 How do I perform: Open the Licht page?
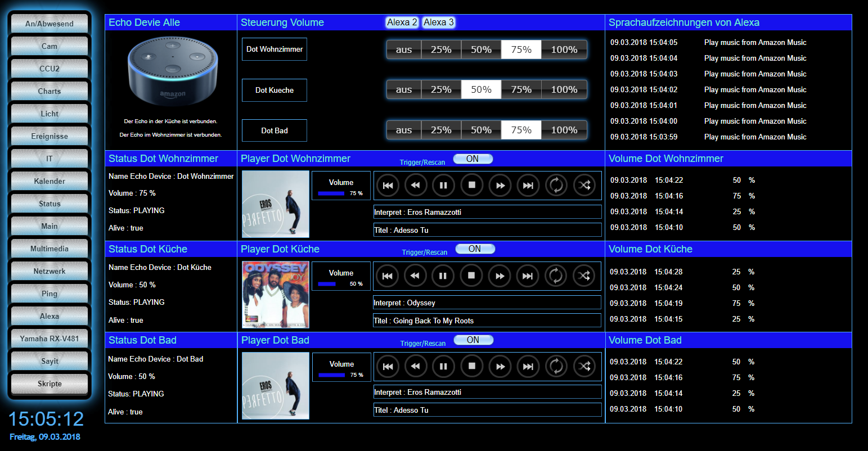click(x=50, y=114)
